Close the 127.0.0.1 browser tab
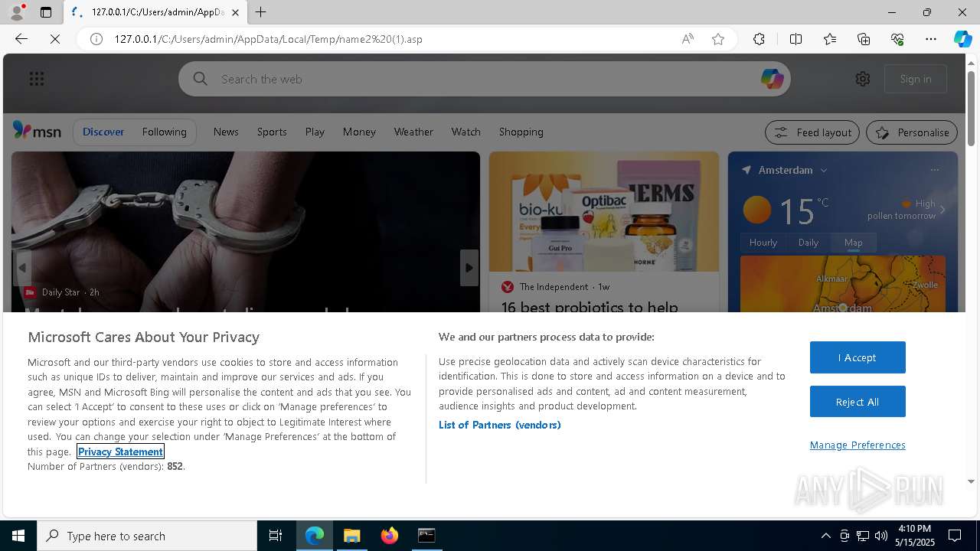Screen dimensions: 980x551 coord(235,12)
